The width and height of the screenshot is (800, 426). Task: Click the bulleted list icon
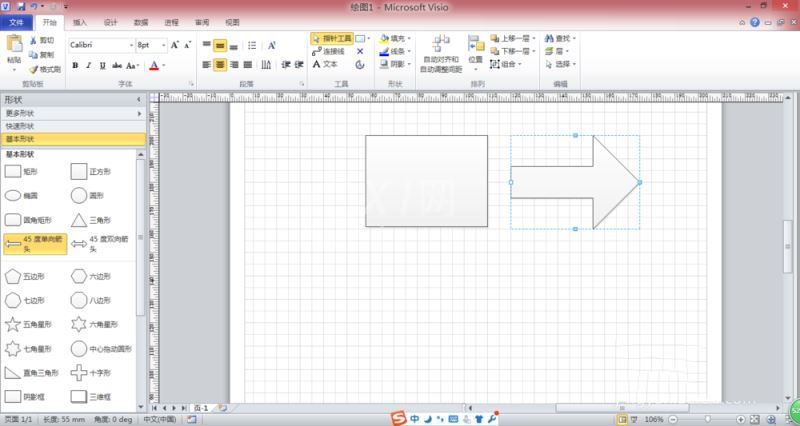click(252, 45)
